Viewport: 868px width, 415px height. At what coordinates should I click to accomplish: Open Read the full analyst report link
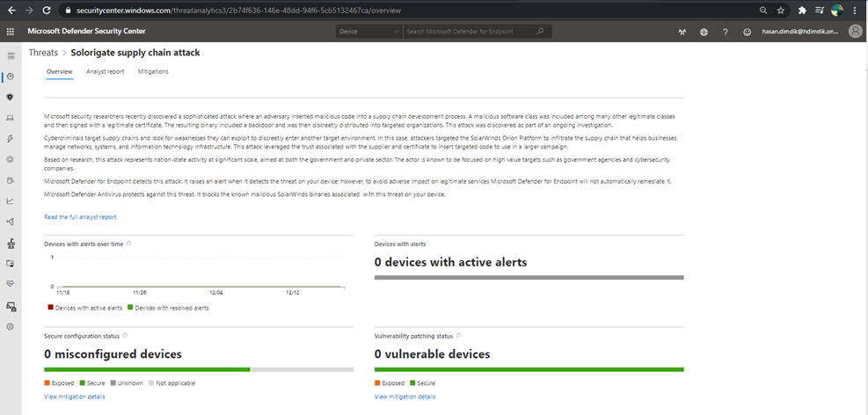point(80,217)
